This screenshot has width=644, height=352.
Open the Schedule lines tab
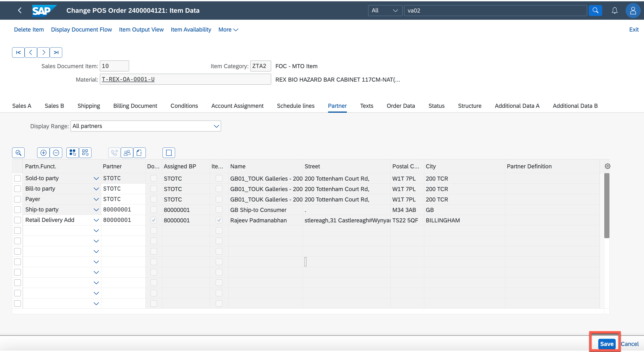click(296, 106)
